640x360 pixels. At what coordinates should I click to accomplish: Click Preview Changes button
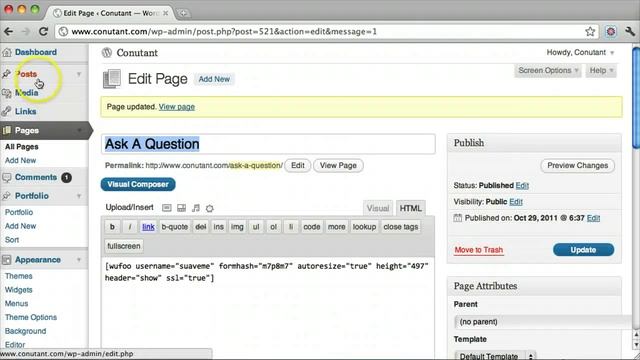point(578,165)
